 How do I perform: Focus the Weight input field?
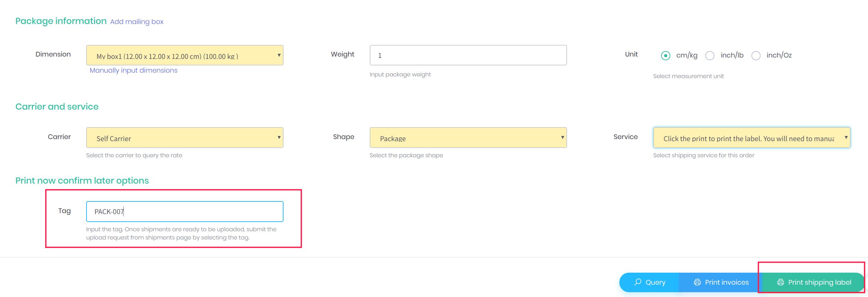468,55
